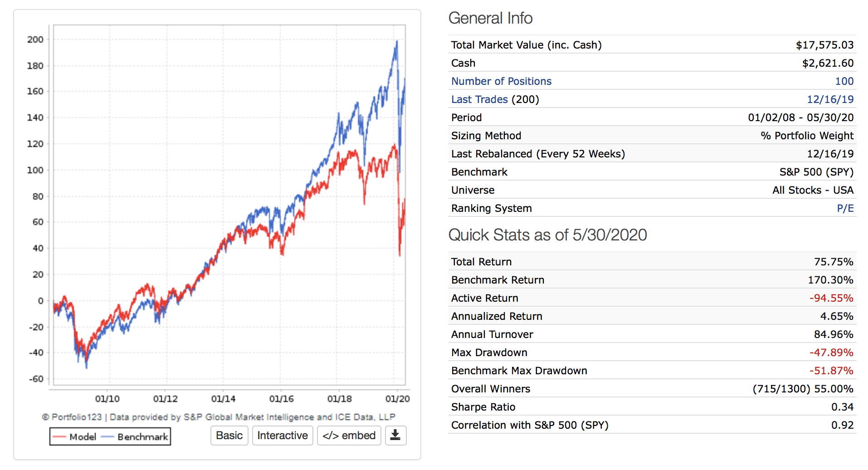Switch to the Basic chart view
This screenshot has width=868, height=470.
pyautogui.click(x=229, y=436)
